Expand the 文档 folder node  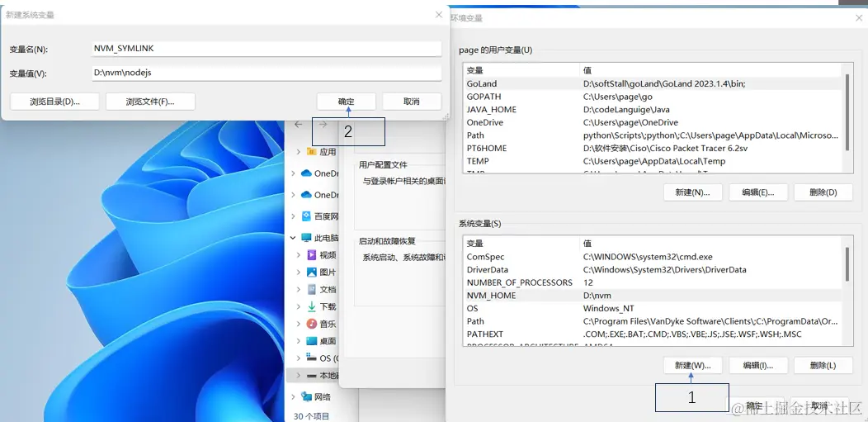(299, 290)
